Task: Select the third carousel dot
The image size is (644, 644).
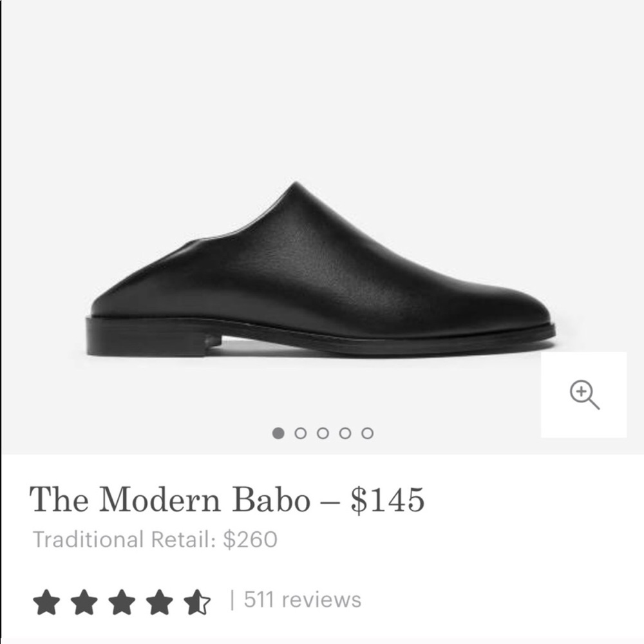Action: [324, 434]
